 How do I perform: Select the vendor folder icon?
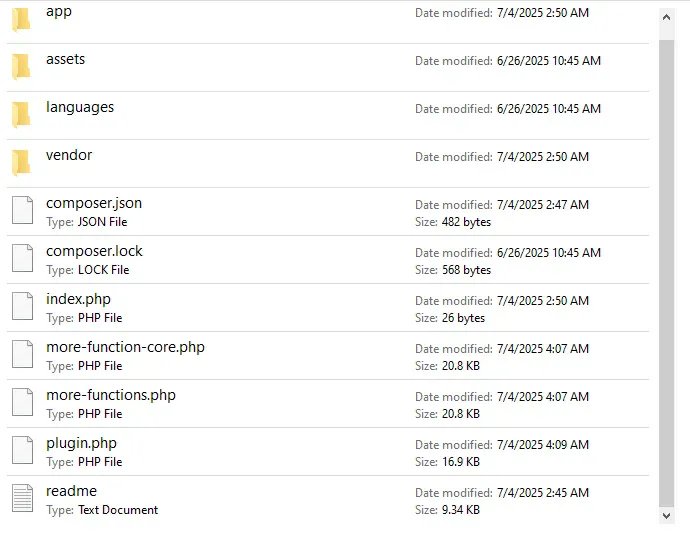(x=21, y=163)
